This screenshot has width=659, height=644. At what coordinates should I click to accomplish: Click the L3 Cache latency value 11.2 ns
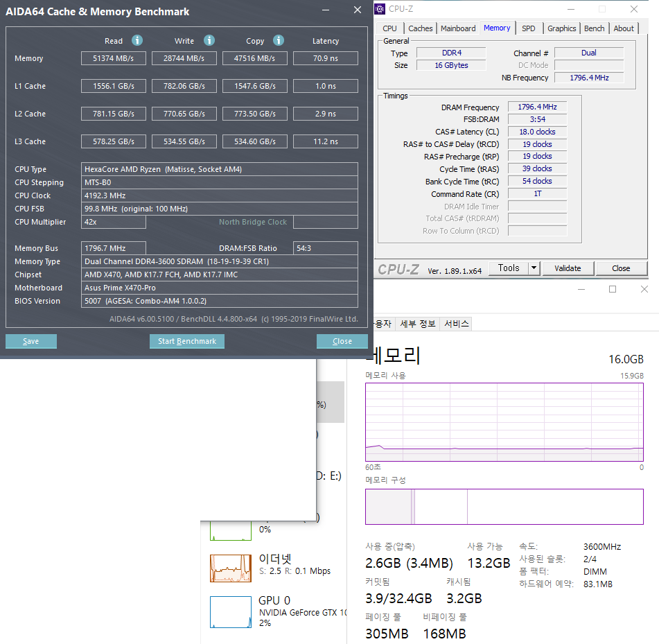tap(326, 141)
